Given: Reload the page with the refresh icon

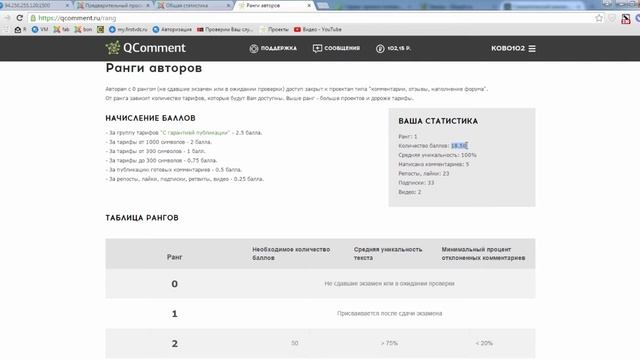Looking at the screenshot, I should pos(19,18).
